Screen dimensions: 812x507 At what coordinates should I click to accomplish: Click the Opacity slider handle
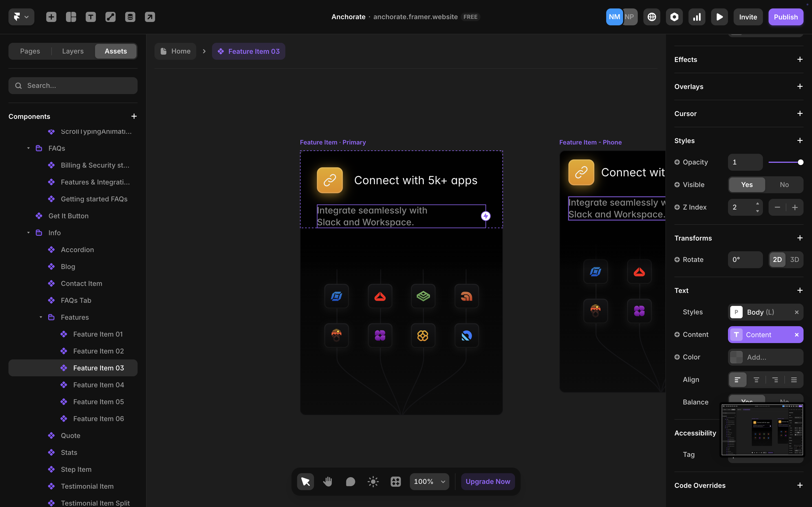click(801, 162)
